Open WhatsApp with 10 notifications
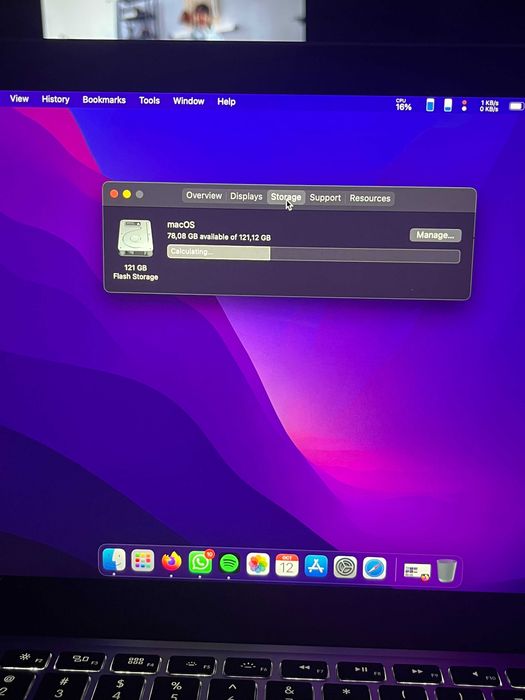The height and width of the screenshot is (700, 525). pos(200,562)
